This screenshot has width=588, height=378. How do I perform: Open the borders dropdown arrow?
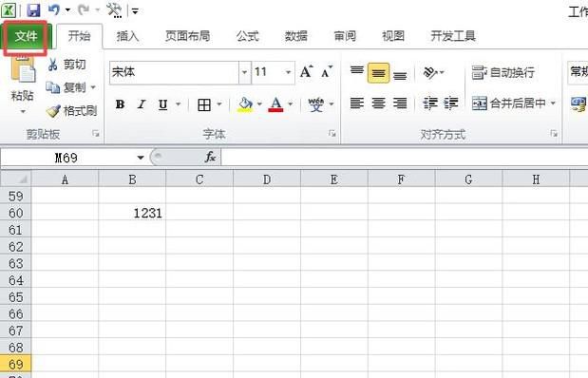[x=219, y=104]
